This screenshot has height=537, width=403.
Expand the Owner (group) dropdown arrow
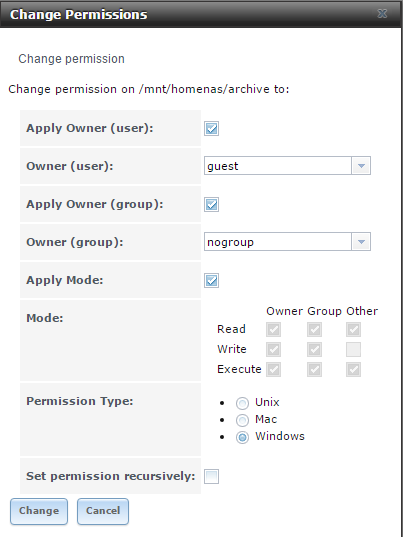point(361,242)
